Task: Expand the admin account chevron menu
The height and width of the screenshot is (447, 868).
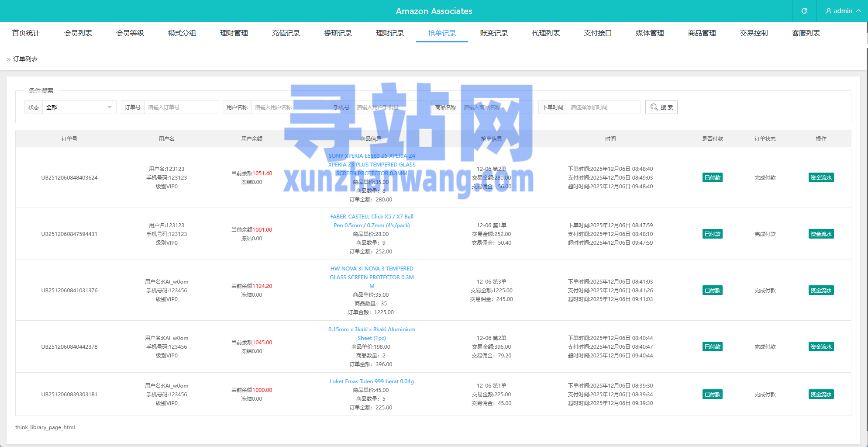Action: [858, 10]
